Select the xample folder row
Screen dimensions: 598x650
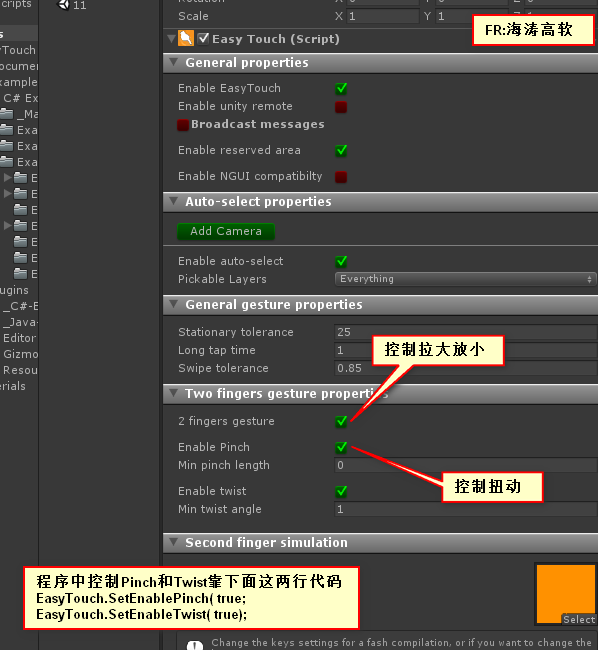(19, 82)
